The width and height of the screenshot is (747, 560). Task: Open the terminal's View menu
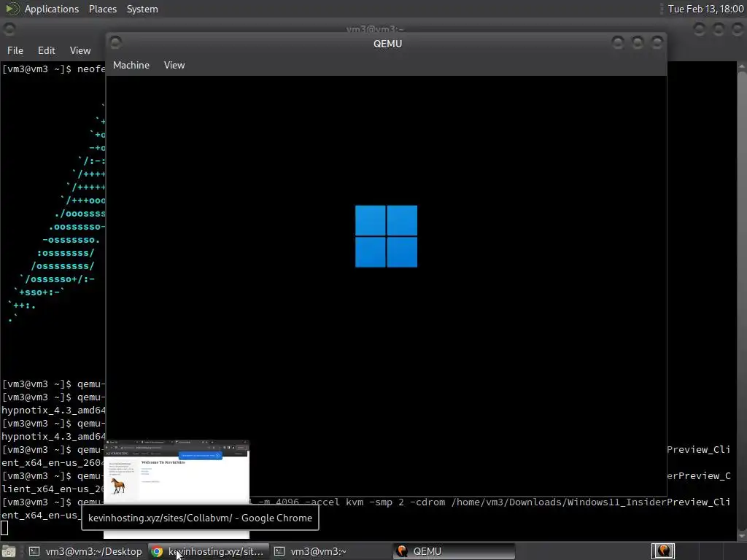coord(80,50)
